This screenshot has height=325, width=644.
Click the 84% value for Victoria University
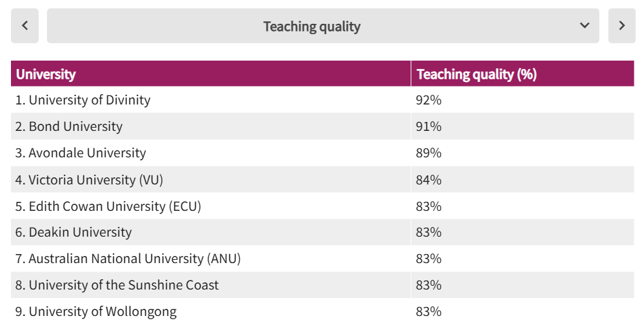click(429, 180)
